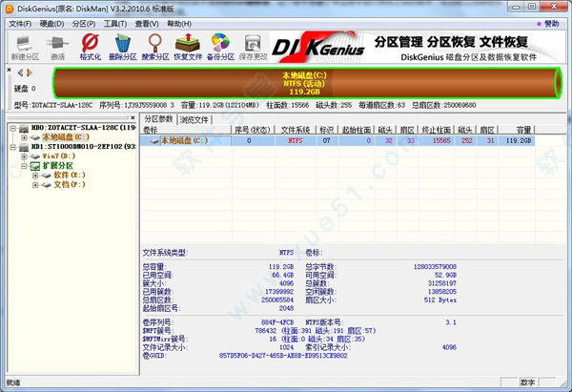Go to next disk with right arrow

(x=30, y=72)
